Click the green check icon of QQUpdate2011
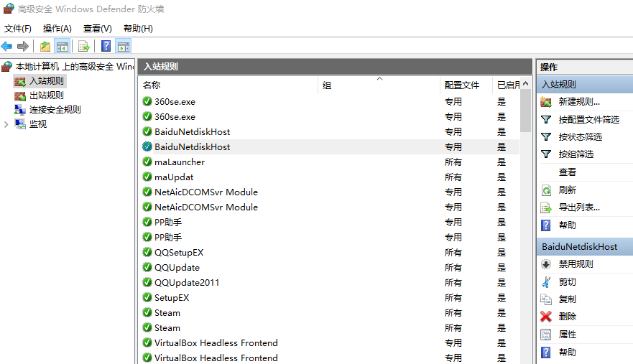Viewport: 633px width, 364px height. pos(147,282)
